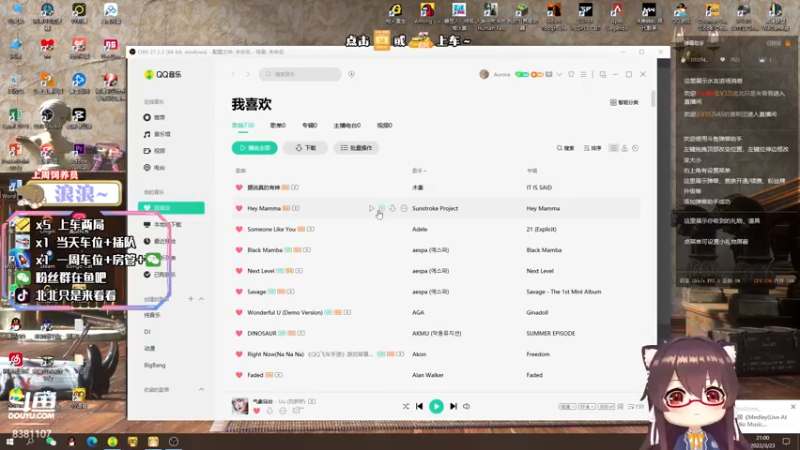Switch to the 视频0 tab
This screenshot has height=450, width=800.
[385, 125]
